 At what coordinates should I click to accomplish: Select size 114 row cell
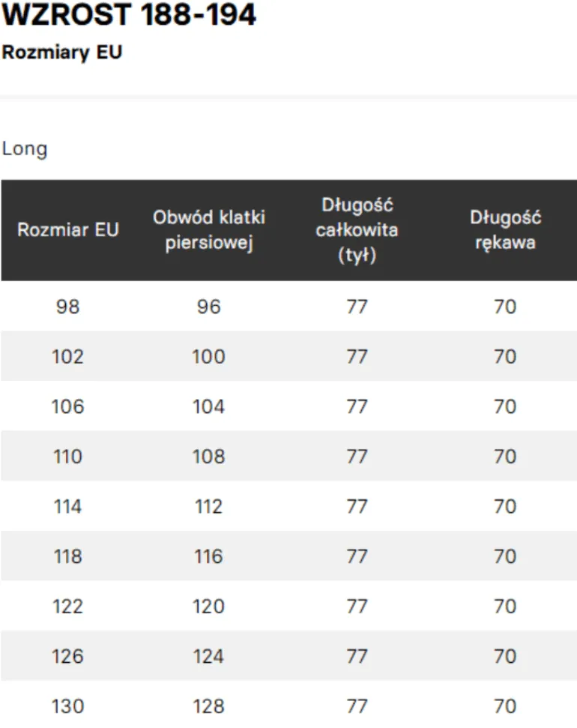[67, 507]
